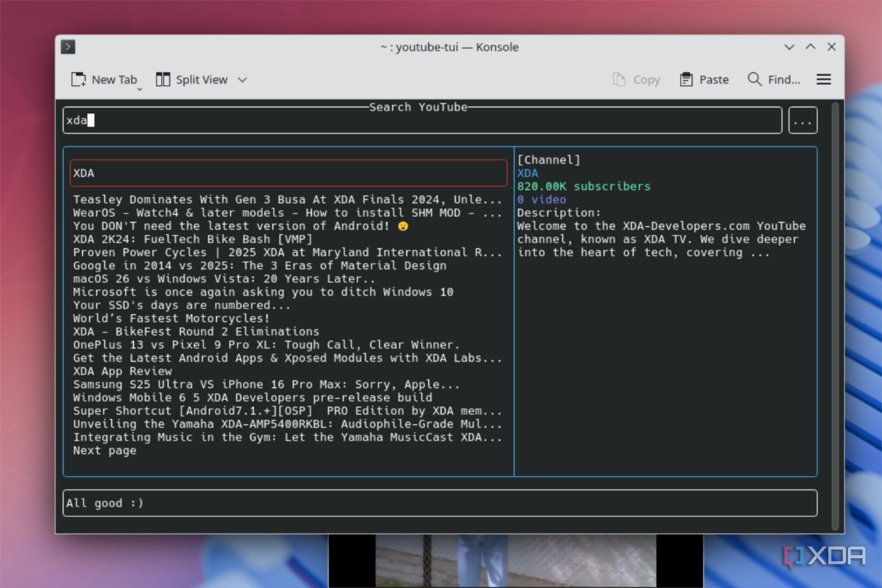Click the three-dots options button
The image size is (882, 588).
[803, 121]
